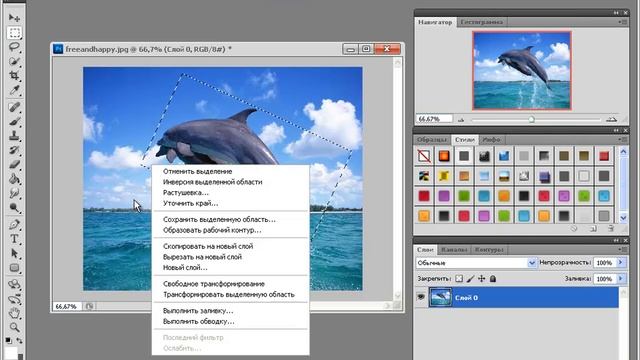Select the Crop tool
640x360 pixels.
14,76
